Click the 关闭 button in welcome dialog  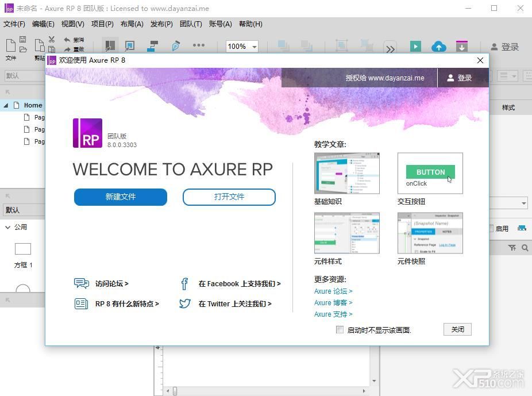(457, 329)
